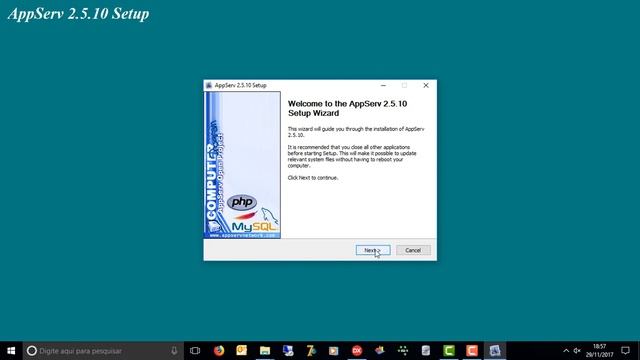
Task: Open the Outlook icon in taskbar
Action: [x=242, y=351]
